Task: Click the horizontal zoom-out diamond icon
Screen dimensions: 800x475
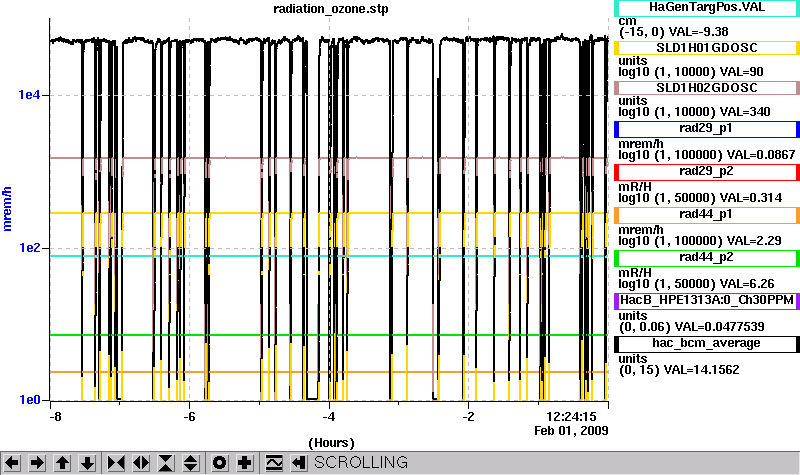Action: pyautogui.click(x=141, y=463)
